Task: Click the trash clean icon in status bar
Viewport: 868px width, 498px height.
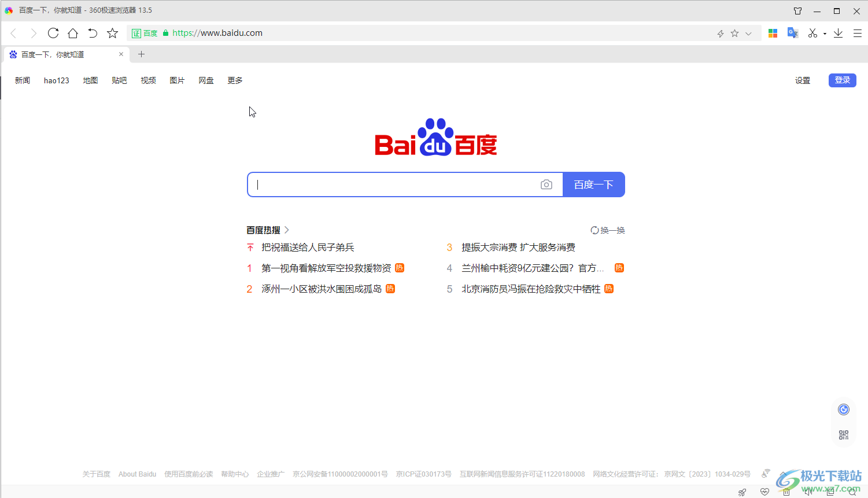Action: [786, 492]
